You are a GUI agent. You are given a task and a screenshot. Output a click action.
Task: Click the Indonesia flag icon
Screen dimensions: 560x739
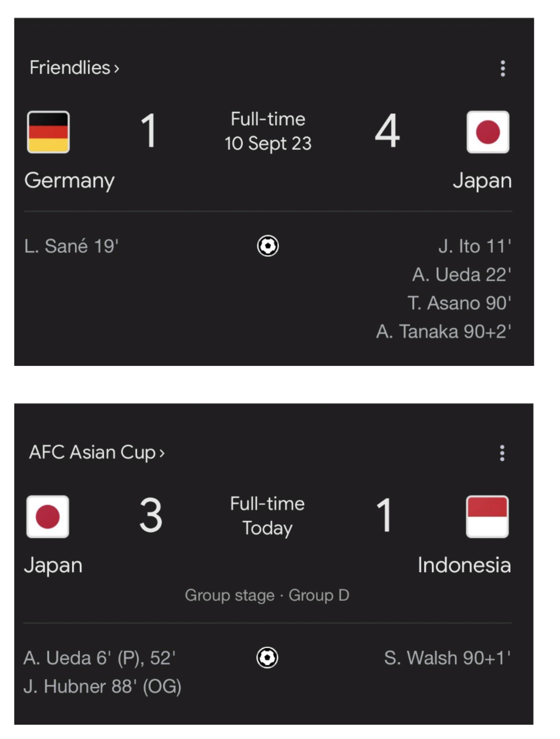[487, 517]
